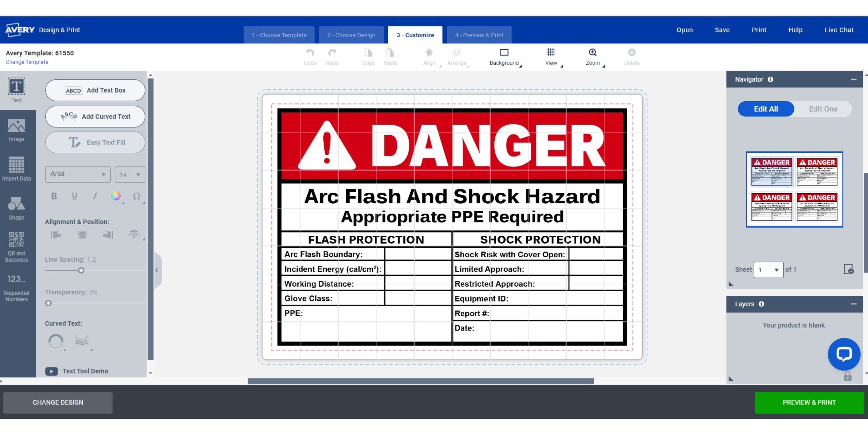The height and width of the screenshot is (434, 868).
Task: Click Layers info icon
Action: (x=761, y=304)
